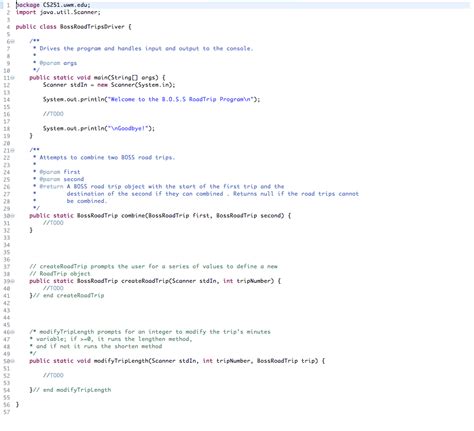The height and width of the screenshot is (431, 474).
Task: Click the 'be combined.' comment line
Action: coord(87,201)
